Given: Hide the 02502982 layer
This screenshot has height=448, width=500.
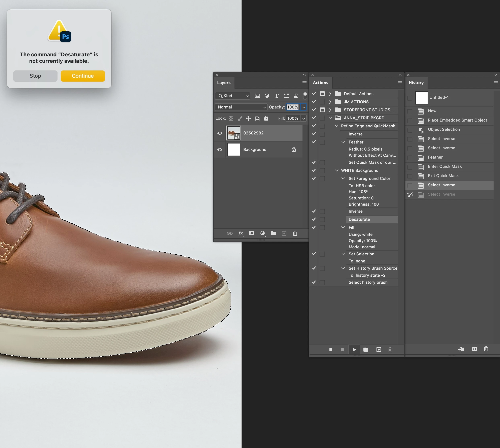Looking at the screenshot, I should point(220,133).
